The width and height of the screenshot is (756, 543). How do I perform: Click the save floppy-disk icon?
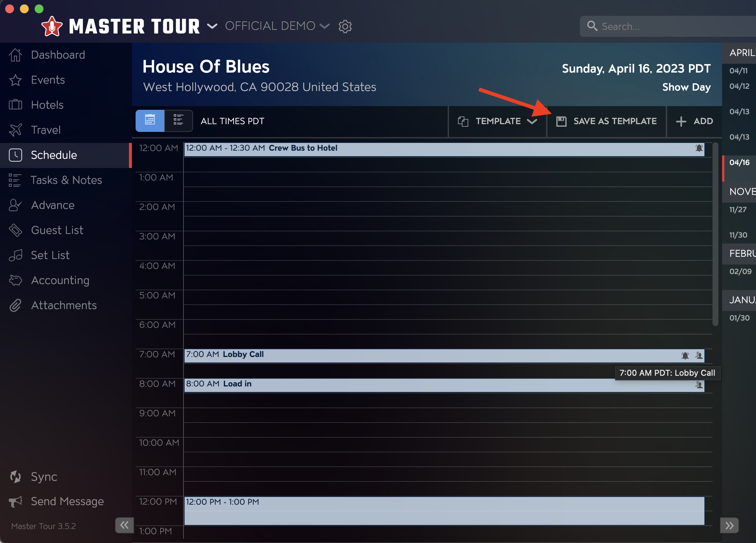[561, 121]
